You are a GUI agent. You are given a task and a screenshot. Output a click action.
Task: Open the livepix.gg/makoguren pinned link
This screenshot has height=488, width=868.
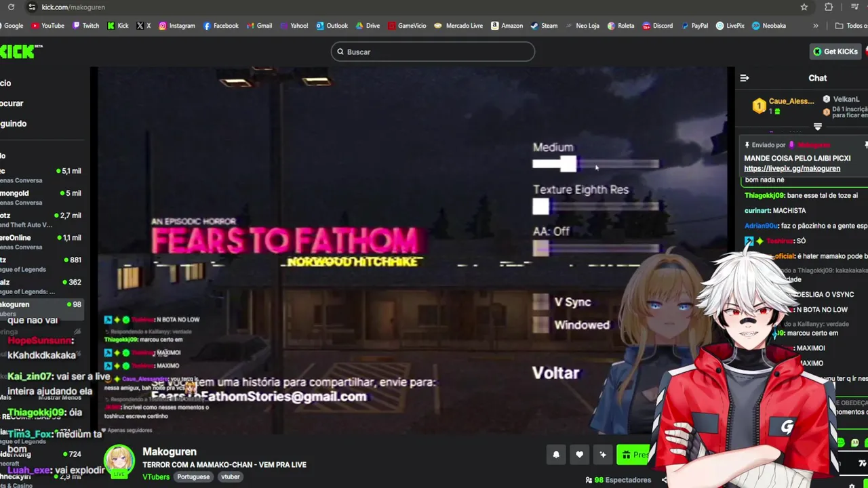pos(792,169)
